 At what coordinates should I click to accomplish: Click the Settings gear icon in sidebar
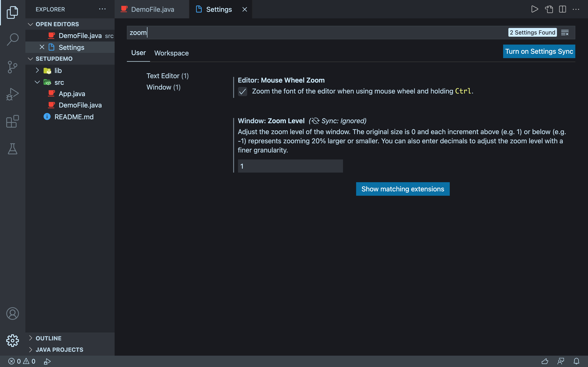point(12,340)
